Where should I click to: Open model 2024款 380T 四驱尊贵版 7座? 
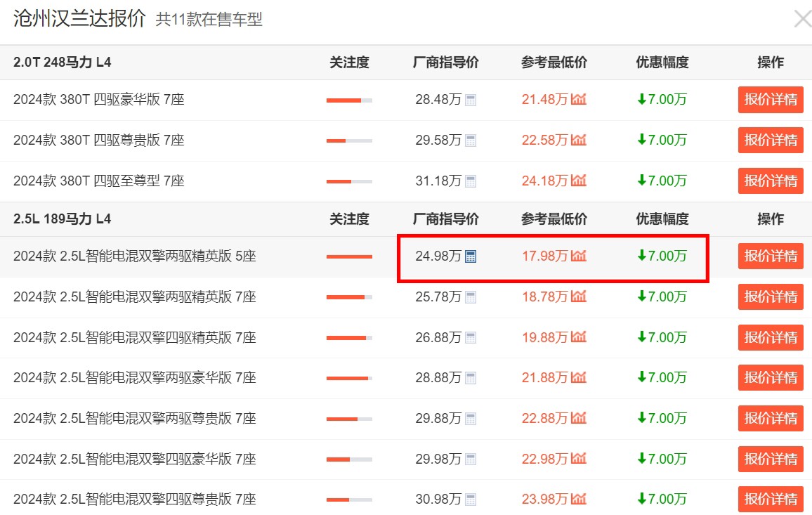[x=99, y=140]
